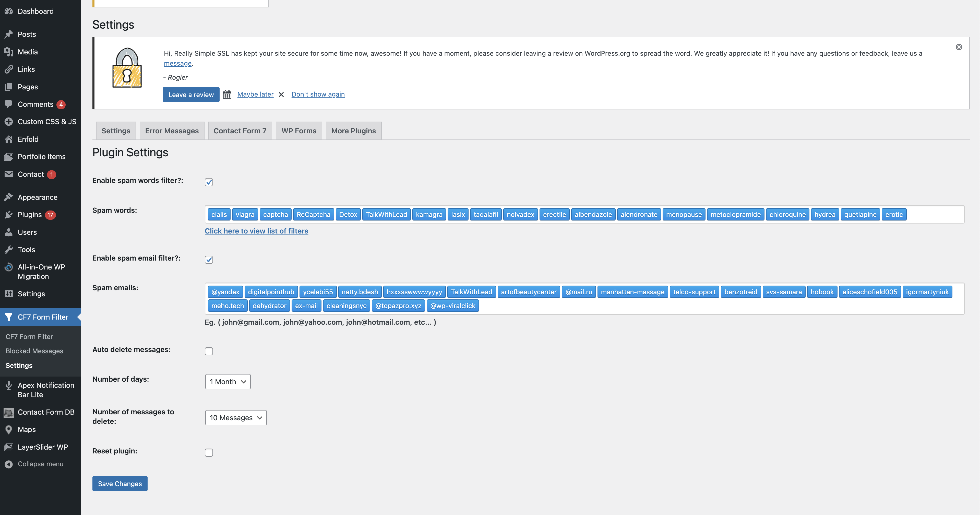Screen dimensions: 980x515
Task: Click the Collapse menu arrow icon
Action: click(9, 464)
